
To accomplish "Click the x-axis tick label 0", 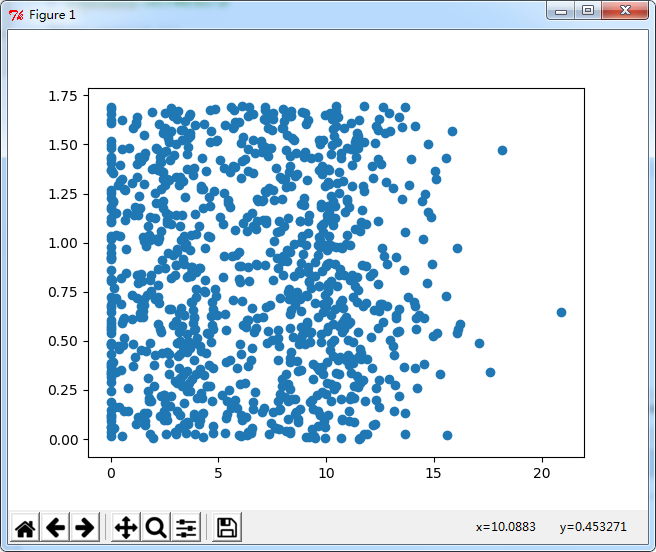I will coord(111,473).
